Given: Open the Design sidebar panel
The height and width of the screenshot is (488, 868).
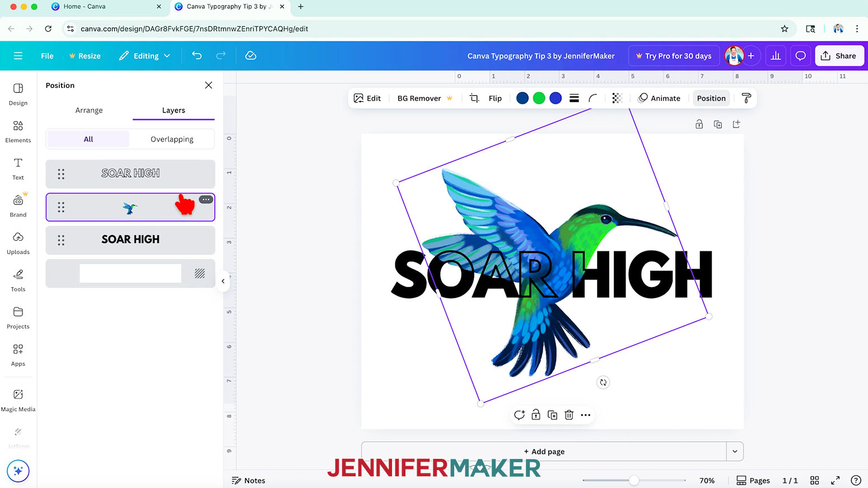Looking at the screenshot, I should (18, 94).
